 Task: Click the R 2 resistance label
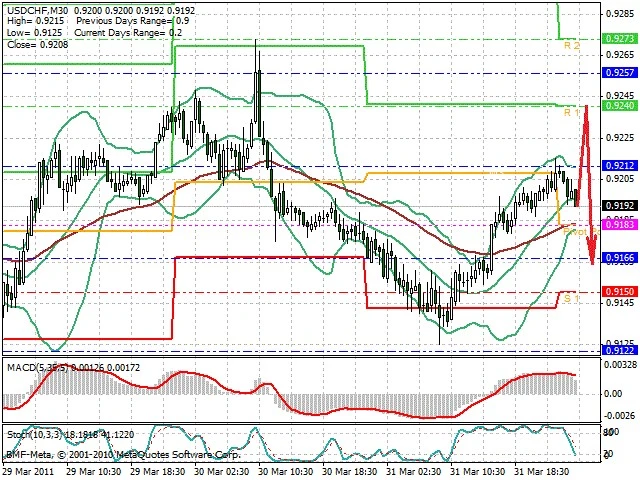point(571,45)
